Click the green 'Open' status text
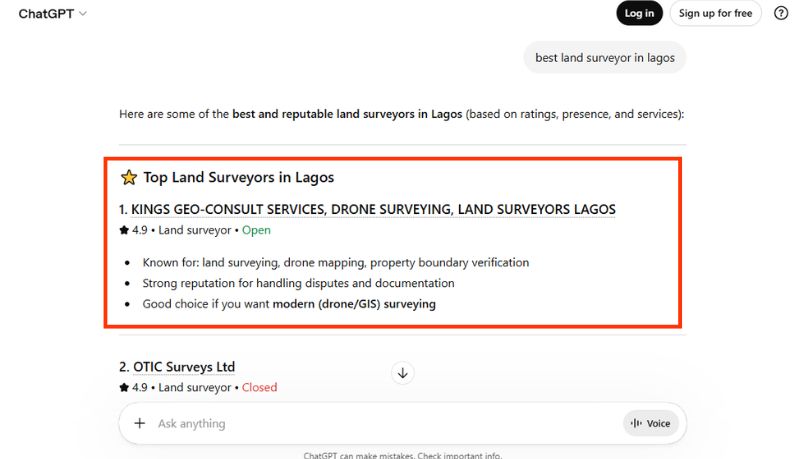This screenshot has width=799, height=459. 256,230
